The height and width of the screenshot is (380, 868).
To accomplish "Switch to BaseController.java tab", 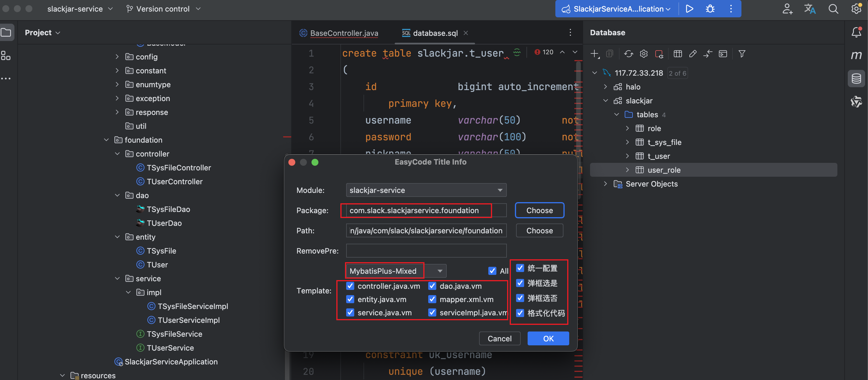I will pos(344,33).
